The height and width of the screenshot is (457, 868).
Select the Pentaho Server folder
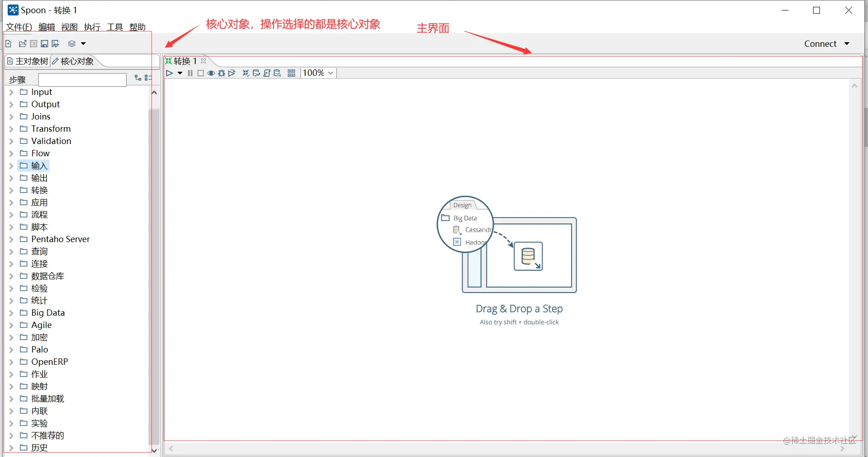(60, 239)
